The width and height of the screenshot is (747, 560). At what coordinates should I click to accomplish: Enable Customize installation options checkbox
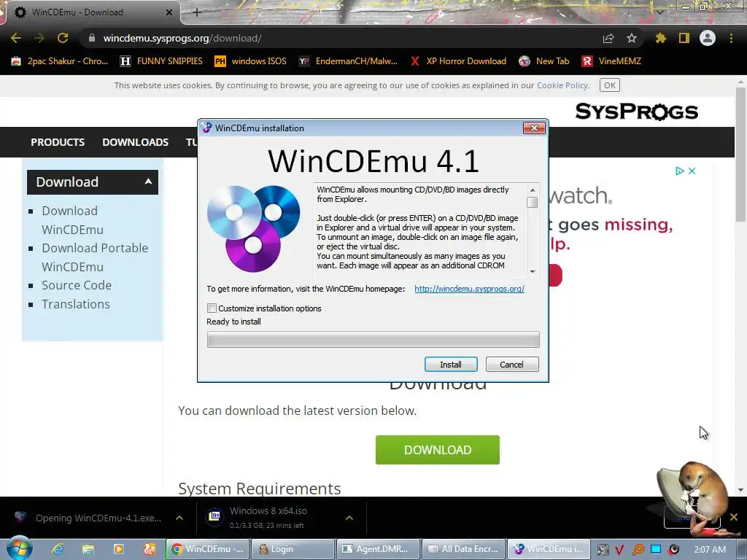212,308
